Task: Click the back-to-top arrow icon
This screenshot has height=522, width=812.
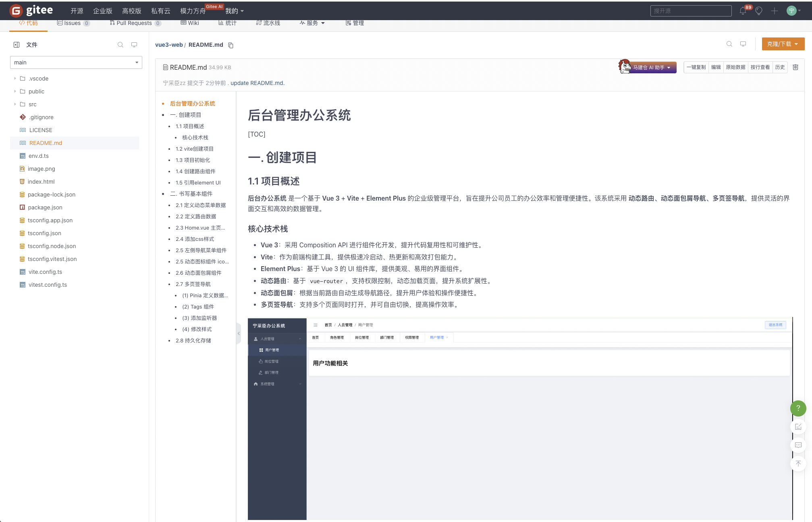Action: tap(798, 464)
